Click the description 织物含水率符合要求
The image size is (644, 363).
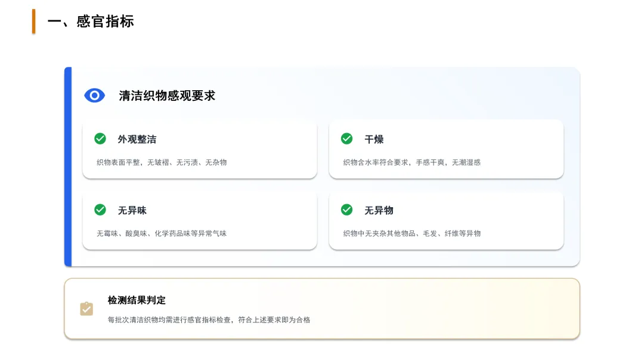pyautogui.click(x=376, y=162)
